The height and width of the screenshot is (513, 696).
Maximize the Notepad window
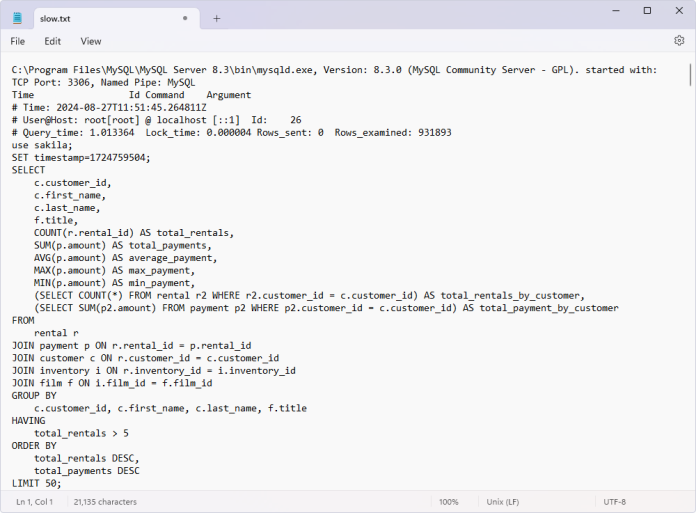click(x=647, y=11)
